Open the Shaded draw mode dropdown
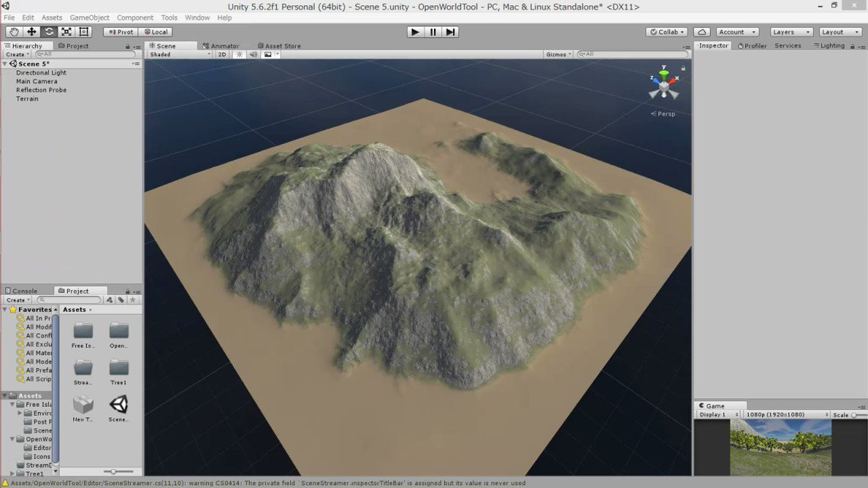Viewport: 868px width, 488px height. 179,54
